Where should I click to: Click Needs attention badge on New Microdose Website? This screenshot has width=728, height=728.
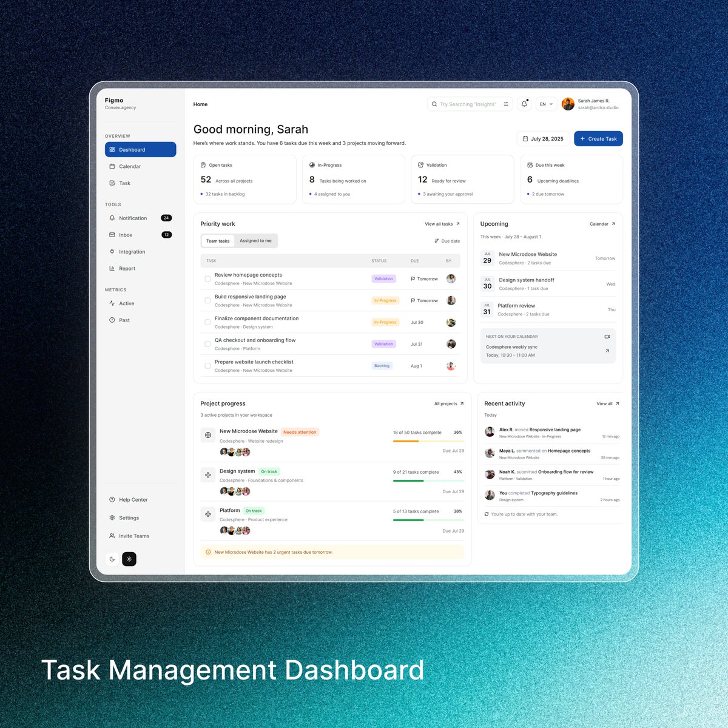pos(300,432)
